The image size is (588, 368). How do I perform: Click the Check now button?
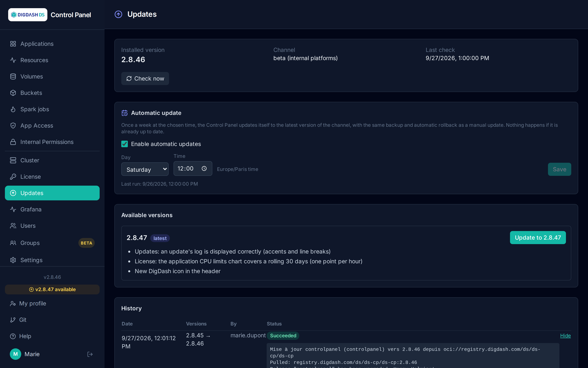click(145, 78)
